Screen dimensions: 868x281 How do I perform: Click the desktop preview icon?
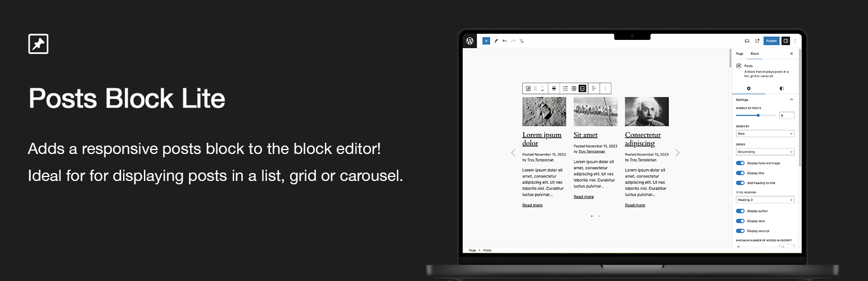pyautogui.click(x=747, y=41)
